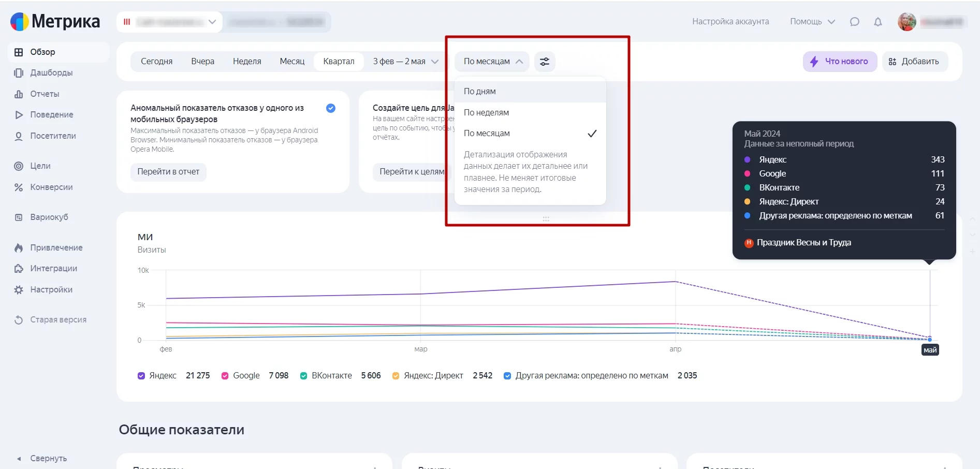
Task: Open the 3 фев — 2 мая date picker
Action: 405,61
